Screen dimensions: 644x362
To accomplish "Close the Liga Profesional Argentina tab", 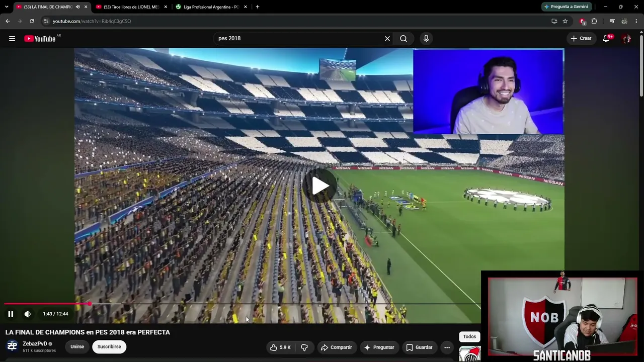I will [246, 7].
